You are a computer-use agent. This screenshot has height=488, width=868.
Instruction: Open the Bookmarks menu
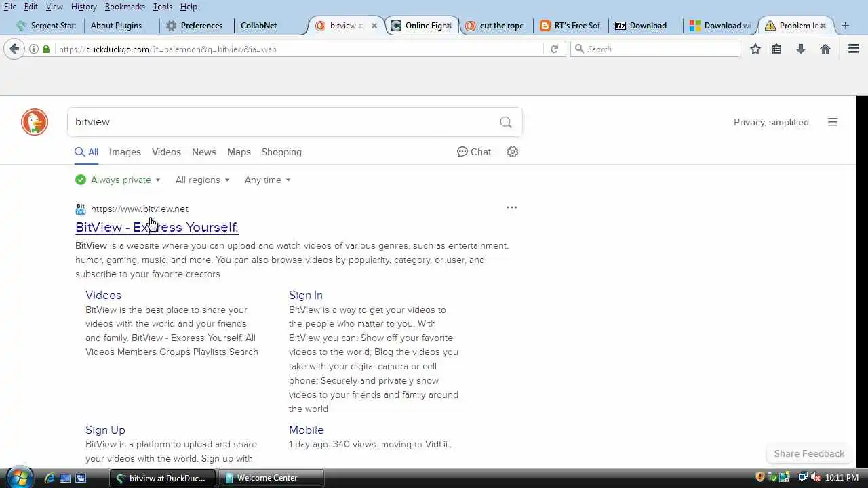(x=125, y=6)
